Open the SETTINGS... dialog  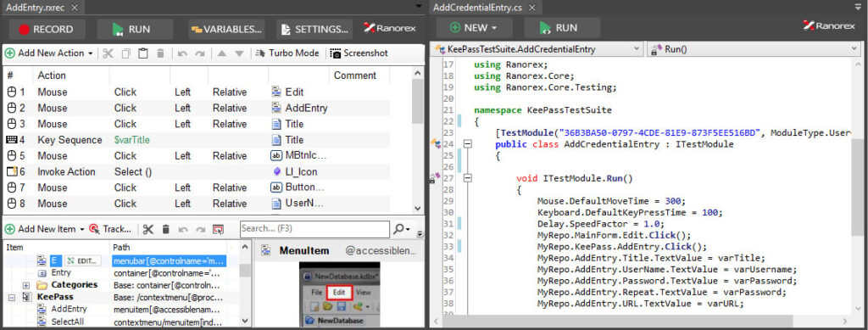pos(314,30)
